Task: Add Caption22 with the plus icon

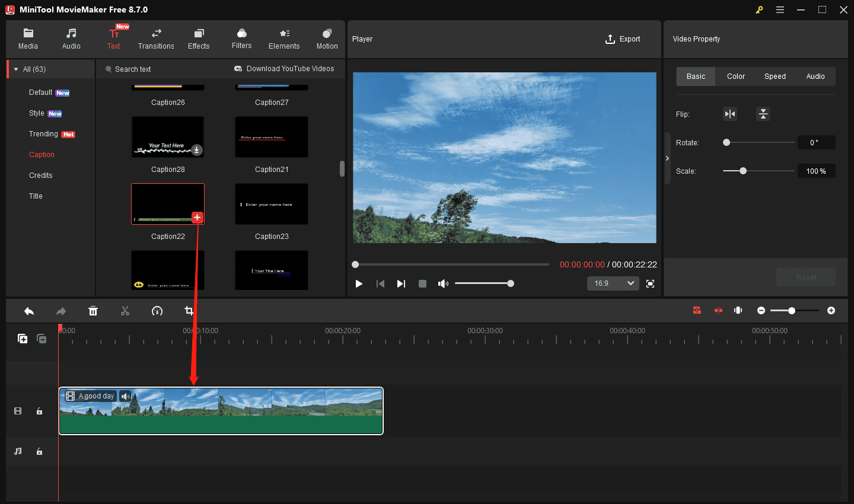Action: coord(197,218)
